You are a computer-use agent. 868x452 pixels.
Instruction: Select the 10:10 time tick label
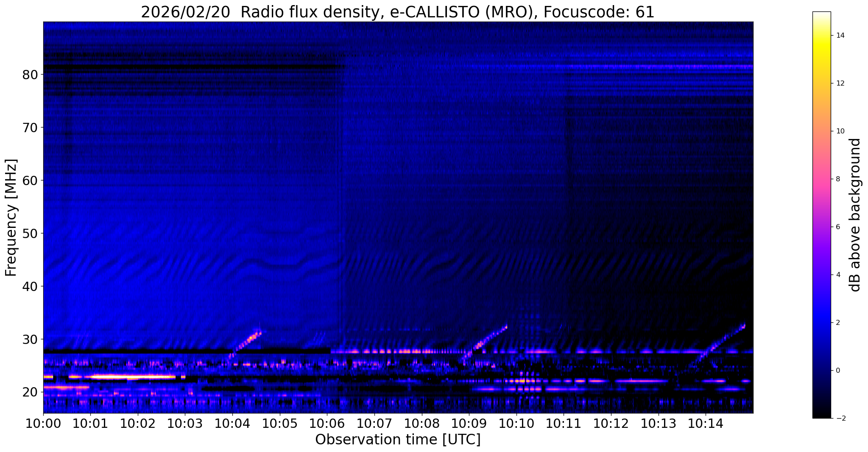pos(516,424)
